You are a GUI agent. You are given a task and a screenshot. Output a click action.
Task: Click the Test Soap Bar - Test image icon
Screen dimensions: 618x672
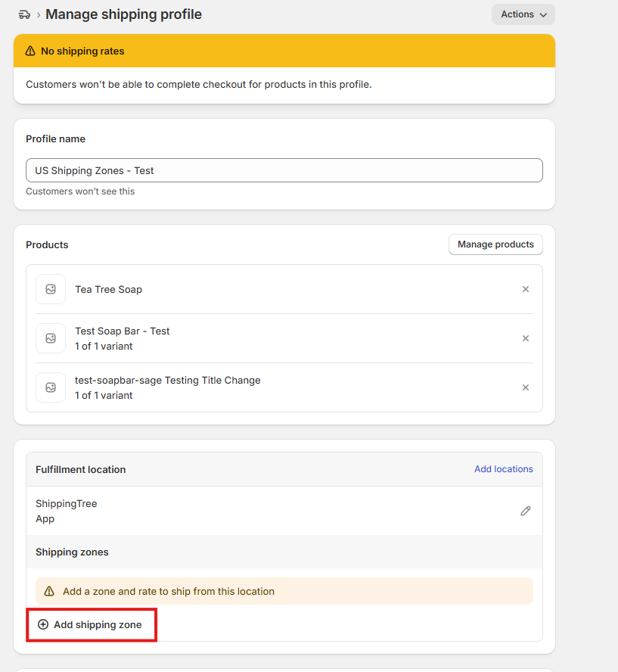pos(51,338)
